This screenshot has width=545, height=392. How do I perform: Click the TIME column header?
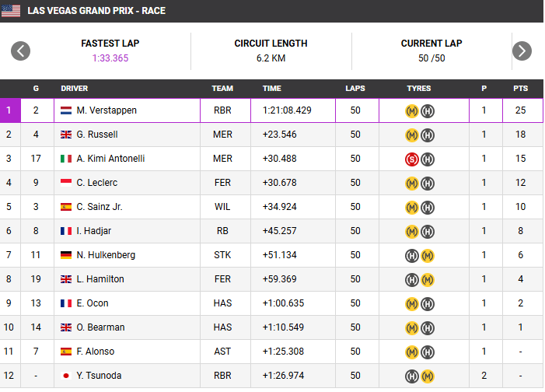[x=271, y=89]
